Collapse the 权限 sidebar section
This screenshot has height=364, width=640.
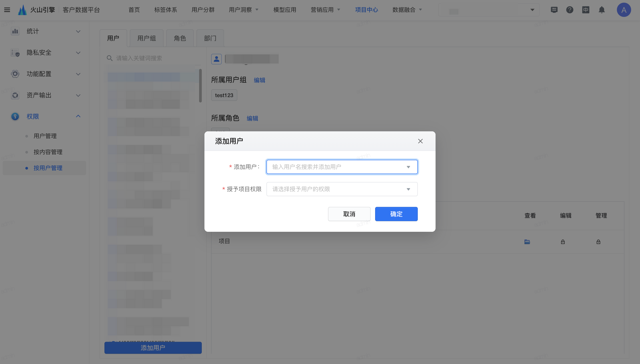pos(78,116)
